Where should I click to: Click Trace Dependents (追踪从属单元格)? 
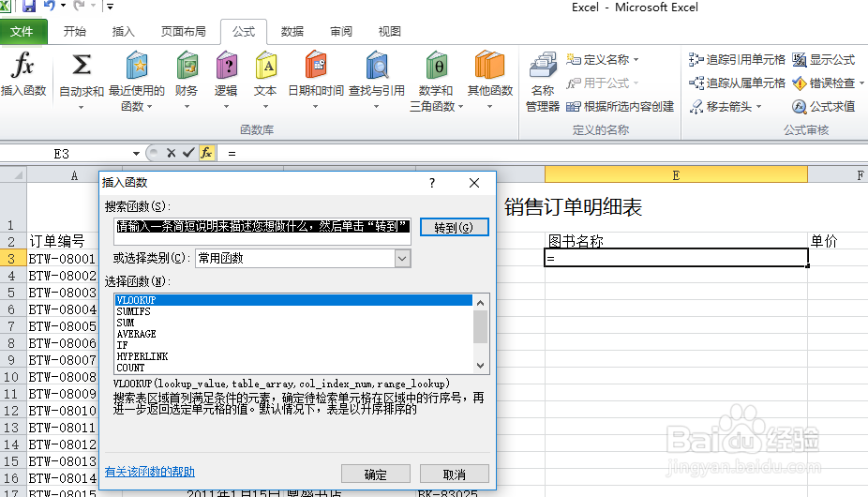pyautogui.click(x=737, y=83)
